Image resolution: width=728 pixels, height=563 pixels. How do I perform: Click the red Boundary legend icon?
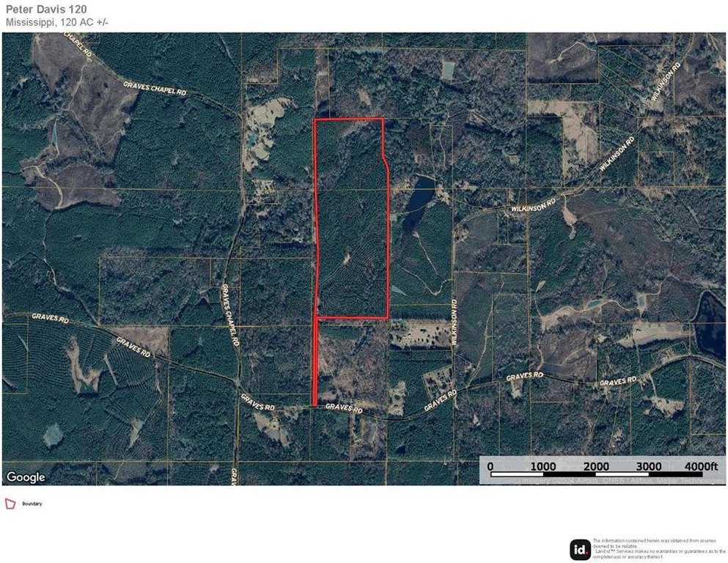tap(10, 504)
